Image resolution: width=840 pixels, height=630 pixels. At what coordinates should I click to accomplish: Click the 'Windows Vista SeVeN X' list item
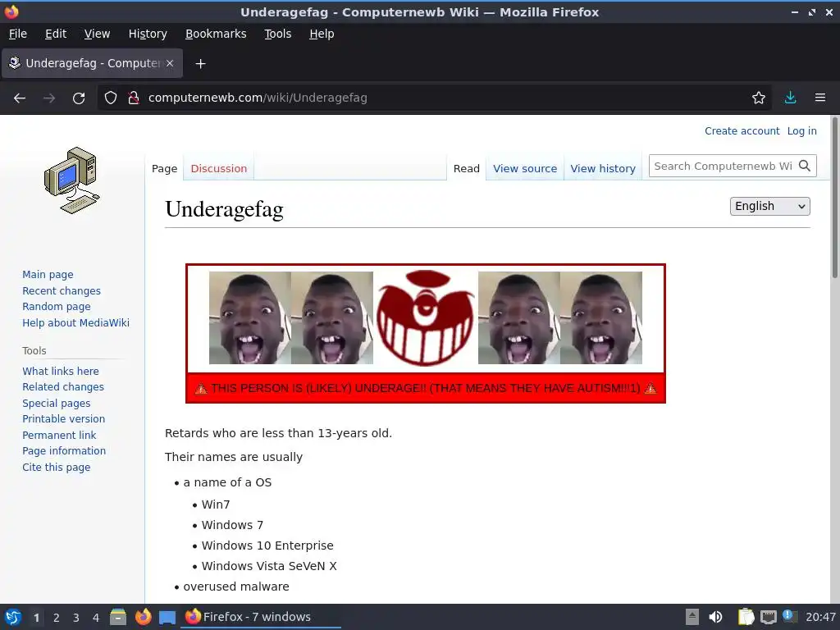pyautogui.click(x=269, y=566)
